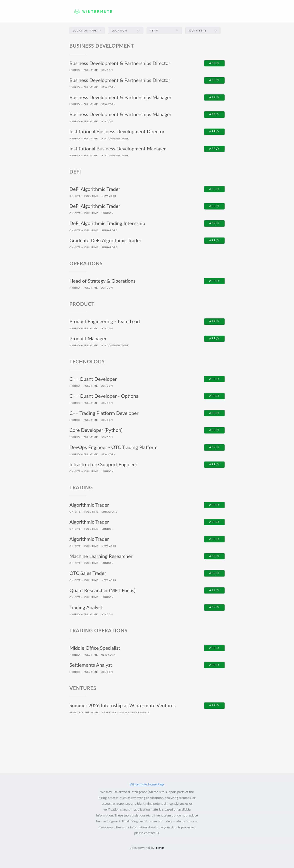
Task: Click the Wintermute logo in header
Action: pos(93,11)
